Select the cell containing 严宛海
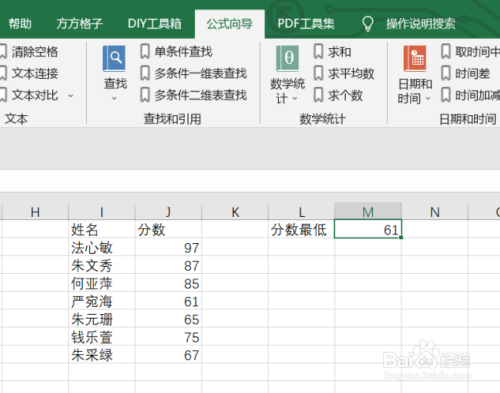This screenshot has width=500, height=393. tap(102, 301)
